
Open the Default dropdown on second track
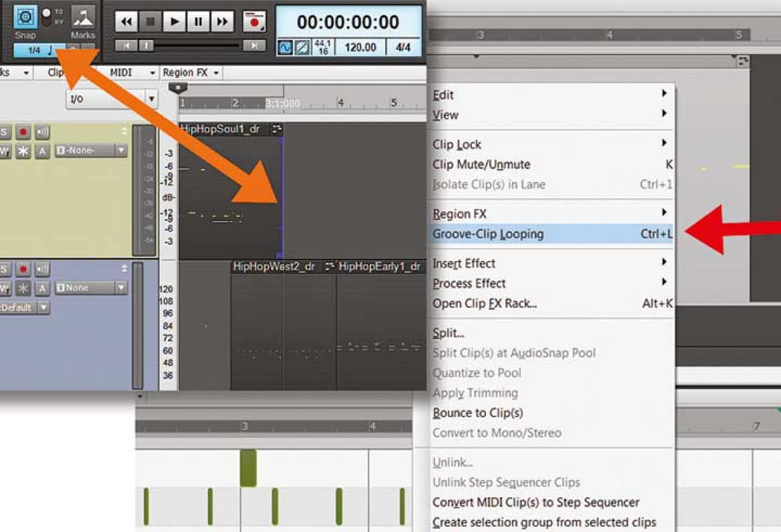point(24,307)
